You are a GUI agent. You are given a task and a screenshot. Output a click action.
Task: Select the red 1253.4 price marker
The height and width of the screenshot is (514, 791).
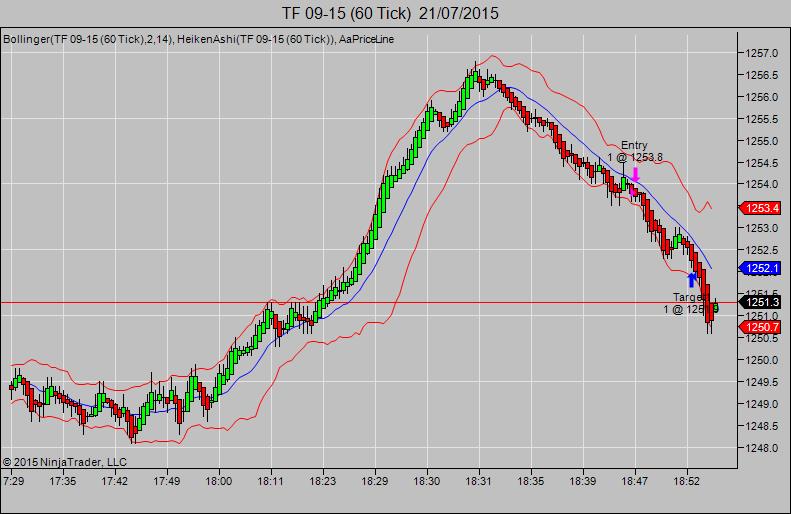coord(760,208)
